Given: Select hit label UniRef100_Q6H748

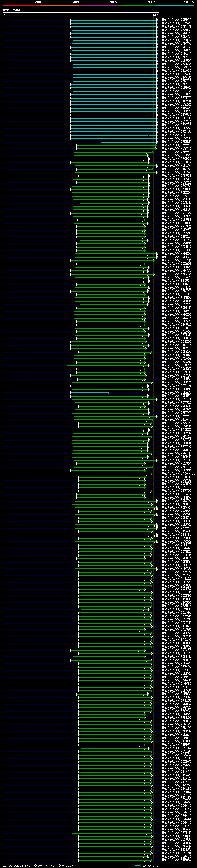Looking at the screenshot, I should coord(177,172).
